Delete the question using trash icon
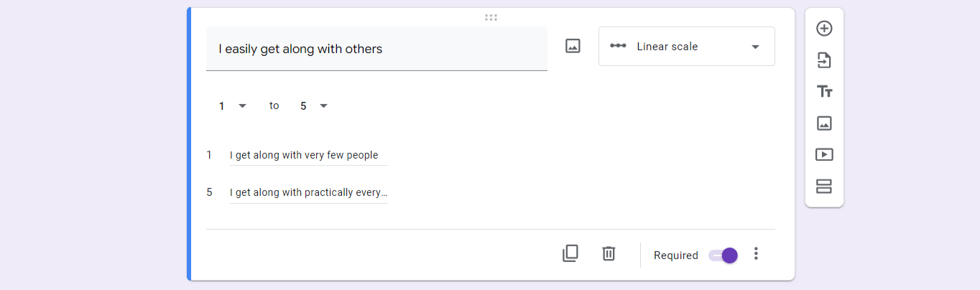This screenshot has width=980, height=290. (609, 253)
